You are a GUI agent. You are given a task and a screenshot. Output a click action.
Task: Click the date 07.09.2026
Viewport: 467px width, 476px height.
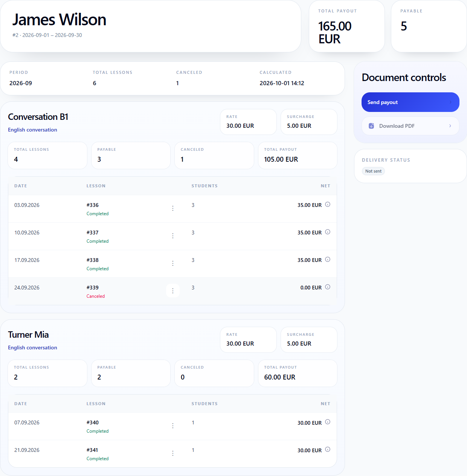tap(27, 422)
